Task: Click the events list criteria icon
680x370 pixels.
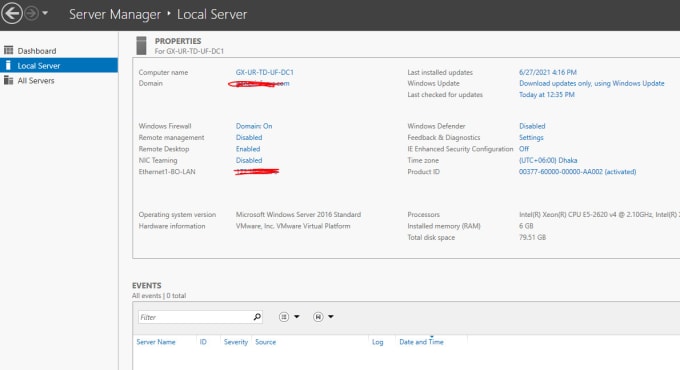Action: coord(284,317)
